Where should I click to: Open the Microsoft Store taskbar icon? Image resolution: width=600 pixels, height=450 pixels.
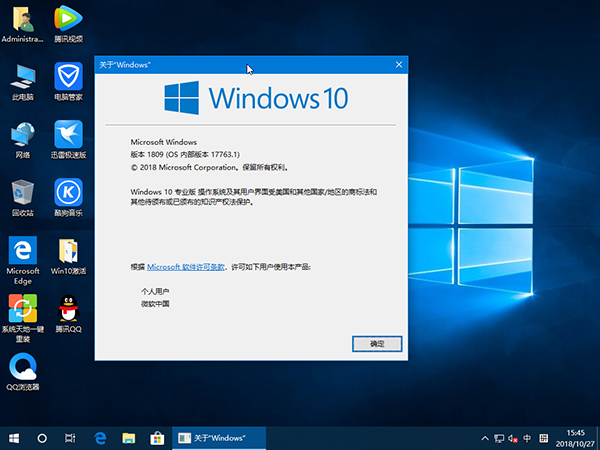[156, 437]
